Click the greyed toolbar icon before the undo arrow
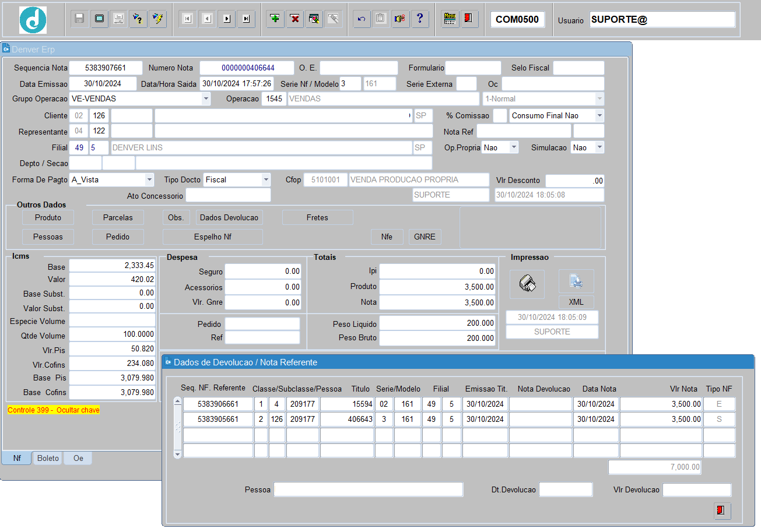Screen dimensions: 761x532 [x=334, y=19]
